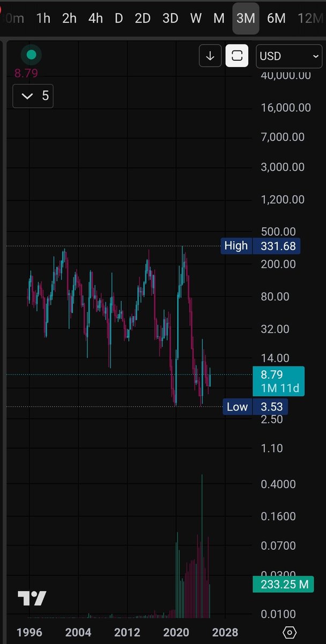Select the 2D timeframe
Viewport: 326px width, 644px height.
[x=143, y=18]
